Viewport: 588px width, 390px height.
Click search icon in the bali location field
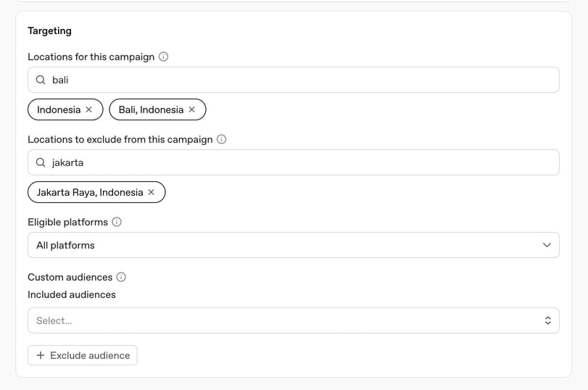pyautogui.click(x=41, y=80)
